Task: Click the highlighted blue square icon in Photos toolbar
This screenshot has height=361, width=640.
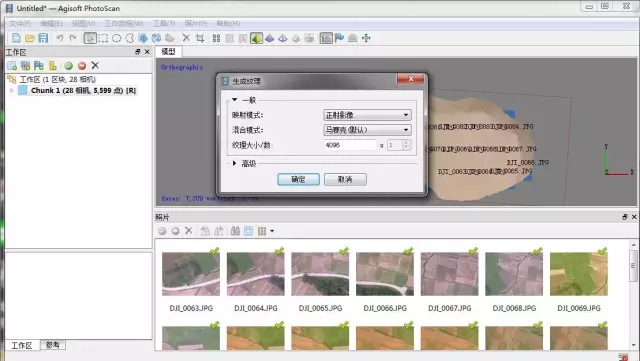Action: coord(248,231)
